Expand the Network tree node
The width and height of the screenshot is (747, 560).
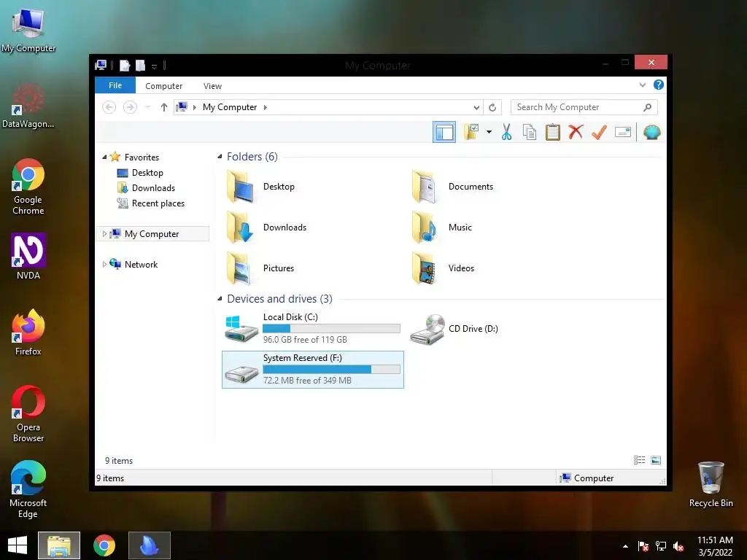[x=104, y=264]
